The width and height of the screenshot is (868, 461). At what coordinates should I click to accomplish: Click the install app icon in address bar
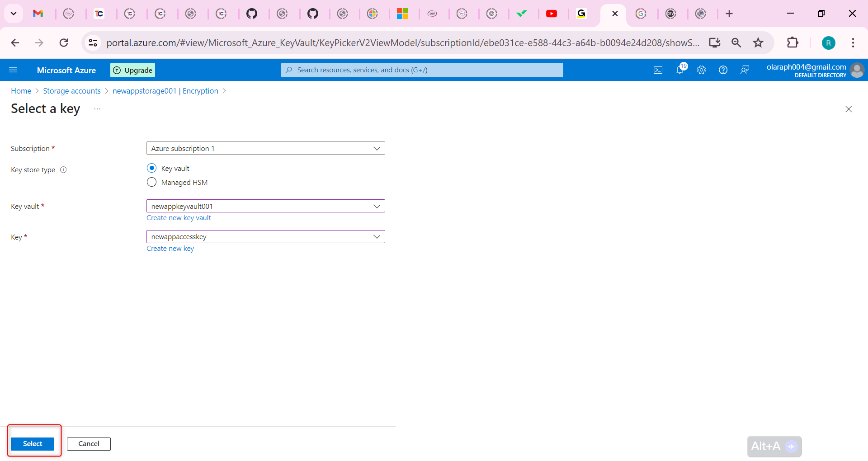pos(715,43)
